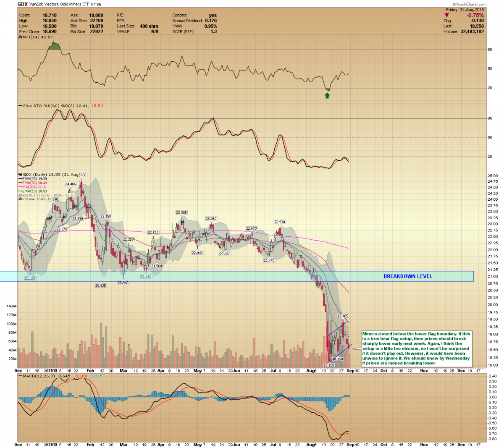Click the MACD(12,26,9) indicator label
Screen dimensions: 504x448
[x=37, y=376]
